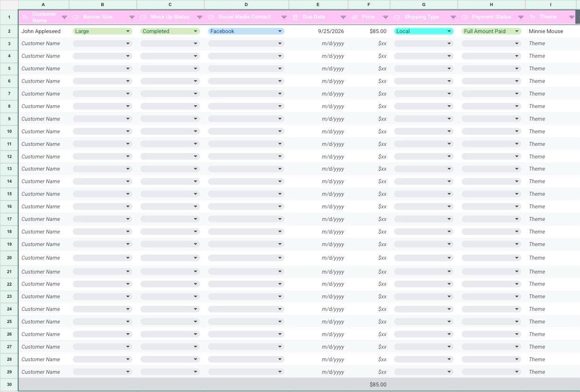Click the text-type icon beside Customer Name header
Viewport: 580px width, 392px height.
pos(25,17)
